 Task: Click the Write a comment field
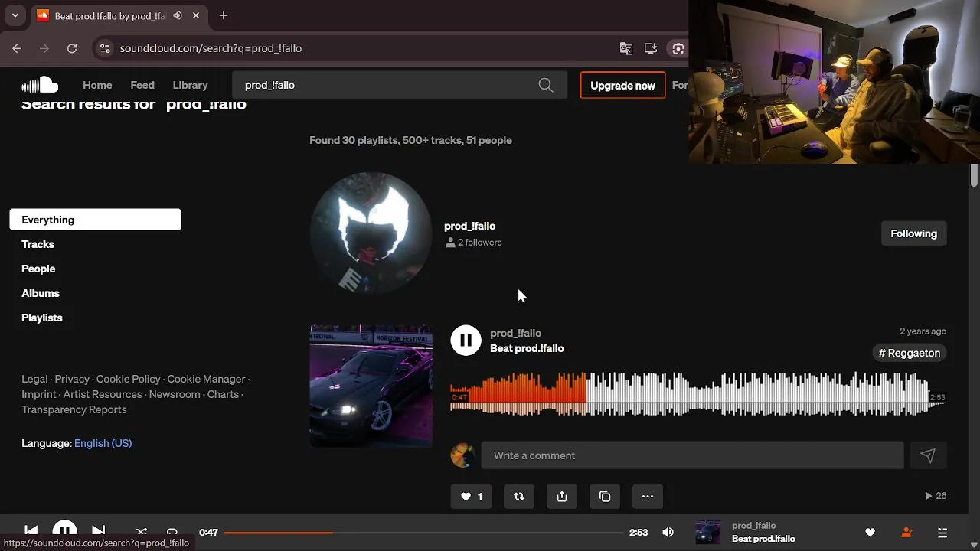[693, 455]
